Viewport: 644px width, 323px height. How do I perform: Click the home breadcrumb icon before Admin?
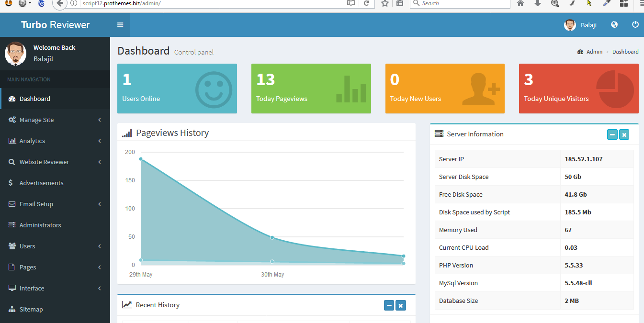[580, 51]
